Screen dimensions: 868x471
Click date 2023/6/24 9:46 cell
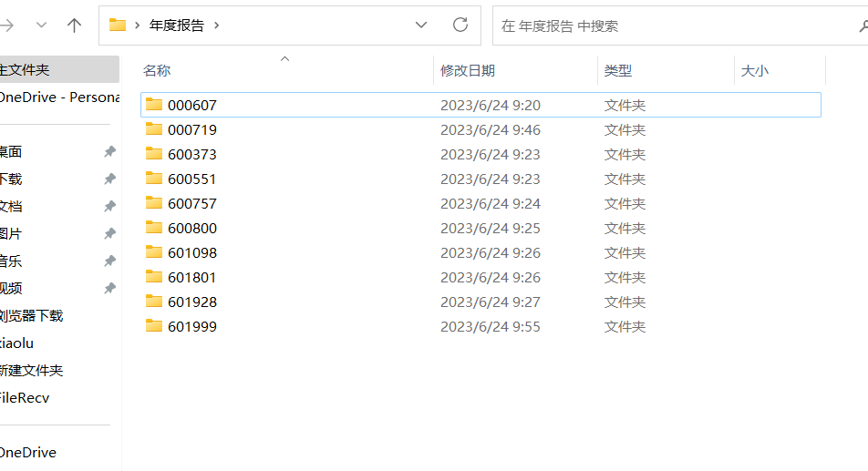point(491,130)
